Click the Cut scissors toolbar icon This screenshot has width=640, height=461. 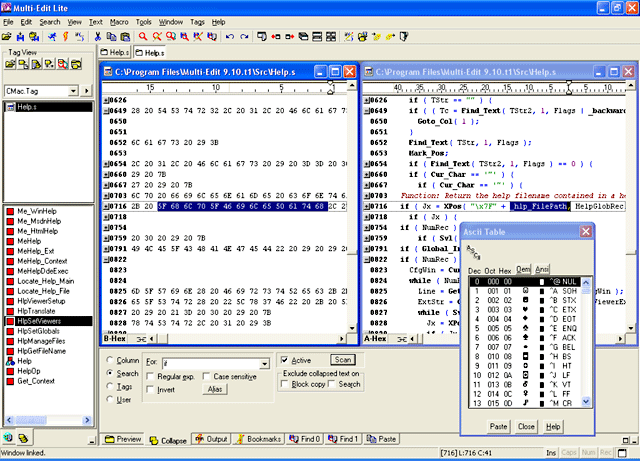coord(98,37)
